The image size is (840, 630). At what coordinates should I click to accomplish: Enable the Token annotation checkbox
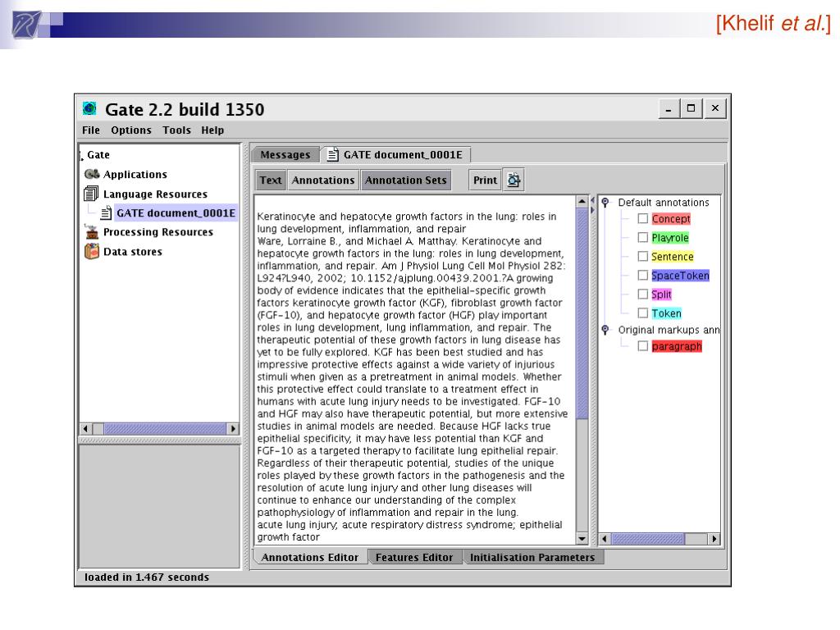(x=643, y=313)
